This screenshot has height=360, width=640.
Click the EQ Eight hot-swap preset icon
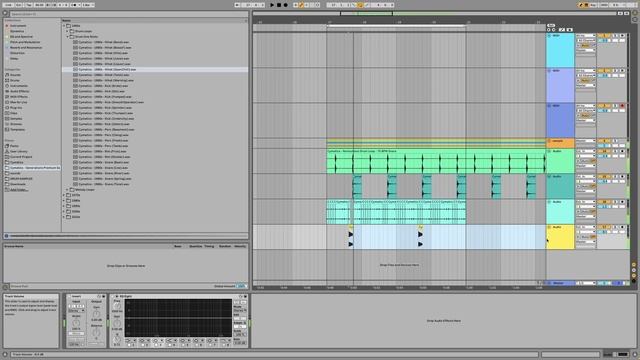tap(240, 296)
